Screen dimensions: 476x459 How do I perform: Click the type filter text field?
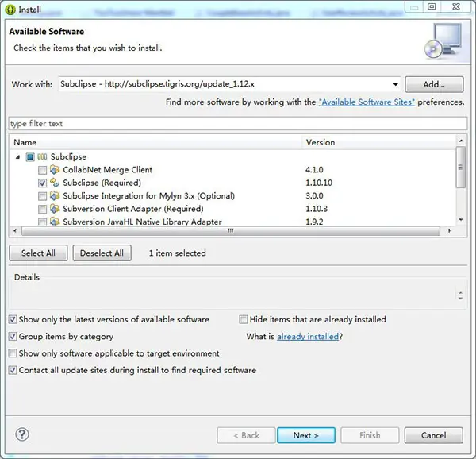pos(238,124)
